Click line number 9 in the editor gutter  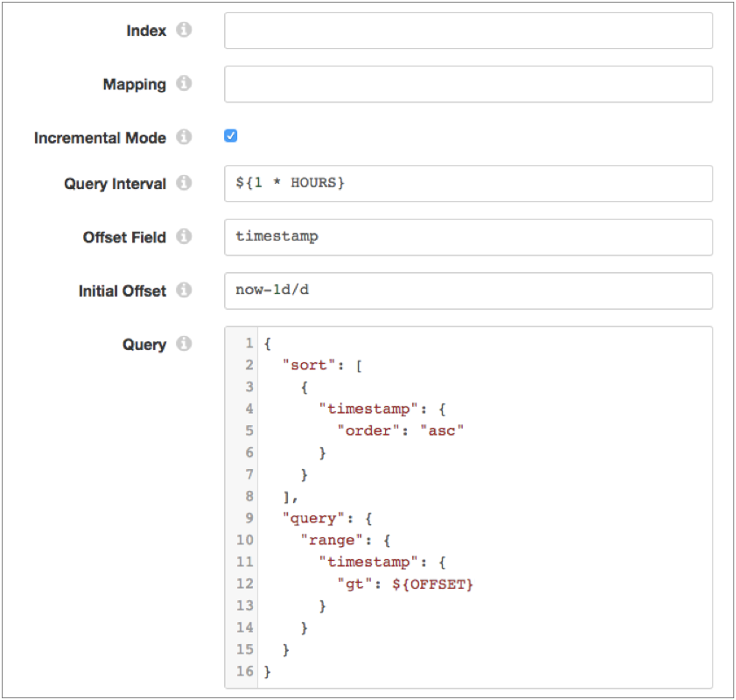tap(249, 518)
